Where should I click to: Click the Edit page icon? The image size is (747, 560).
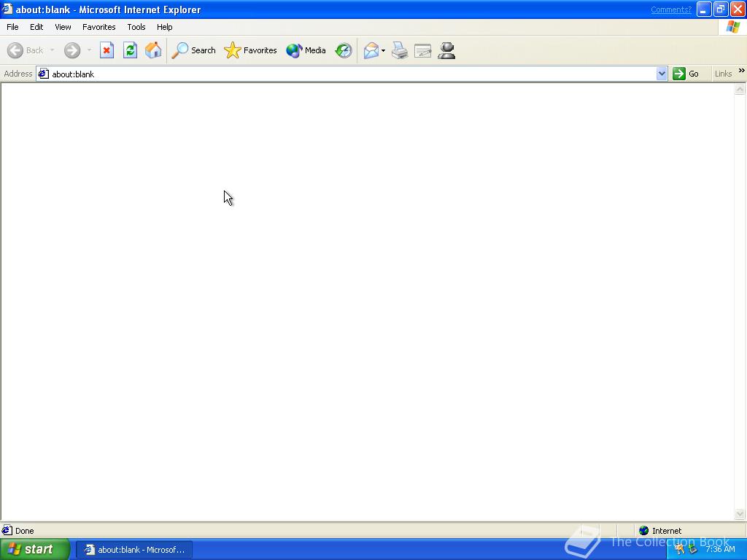422,50
